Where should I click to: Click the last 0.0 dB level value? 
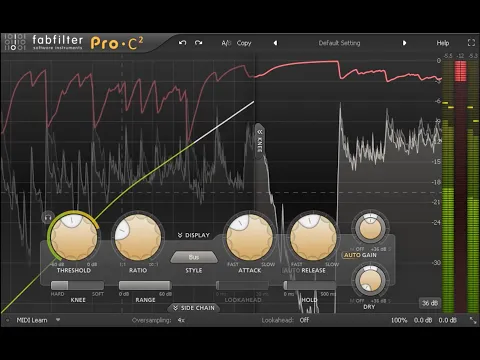tap(447, 320)
